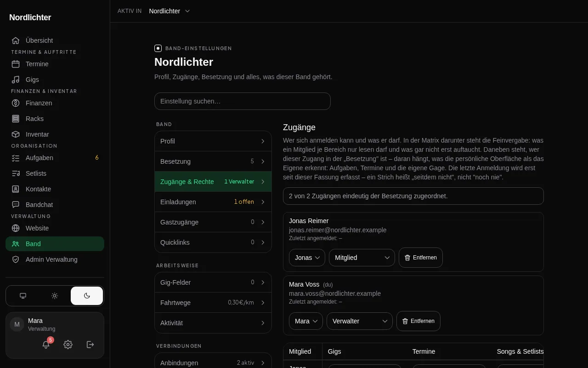Image resolution: width=588 pixels, height=368 pixels.
Task: Switch to light theme mode
Action: tap(55, 296)
